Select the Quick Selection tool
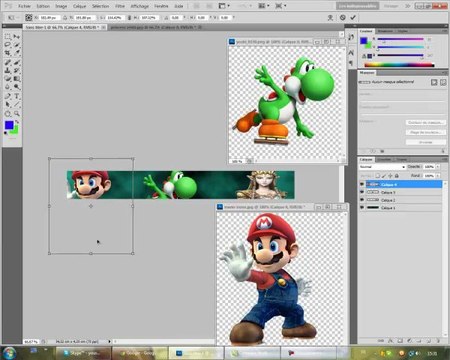 [x=17, y=45]
